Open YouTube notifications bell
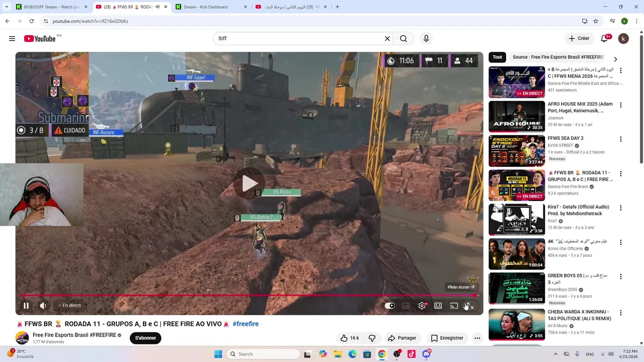Image resolution: width=644 pixels, height=362 pixels. click(x=605, y=39)
